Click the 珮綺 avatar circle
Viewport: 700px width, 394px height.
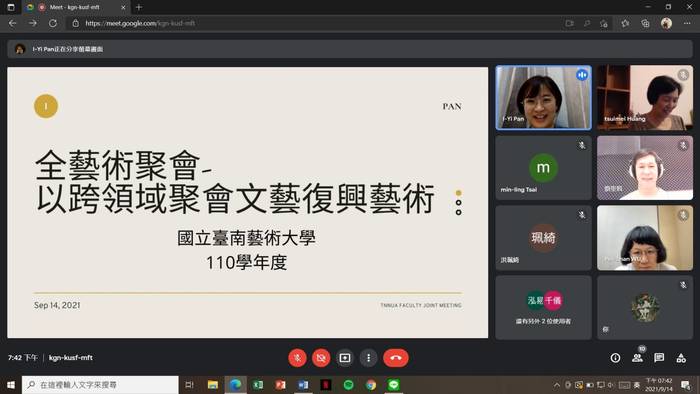click(x=543, y=237)
